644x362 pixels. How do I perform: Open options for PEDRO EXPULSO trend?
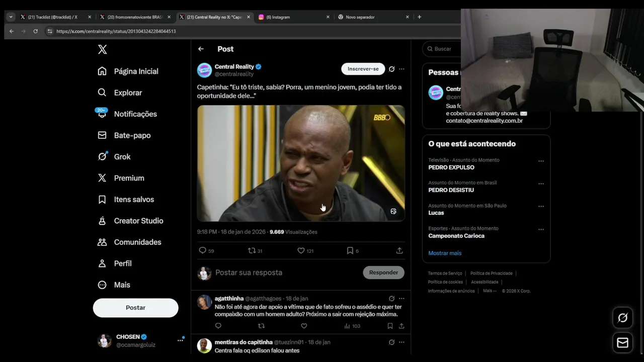pyautogui.click(x=541, y=161)
